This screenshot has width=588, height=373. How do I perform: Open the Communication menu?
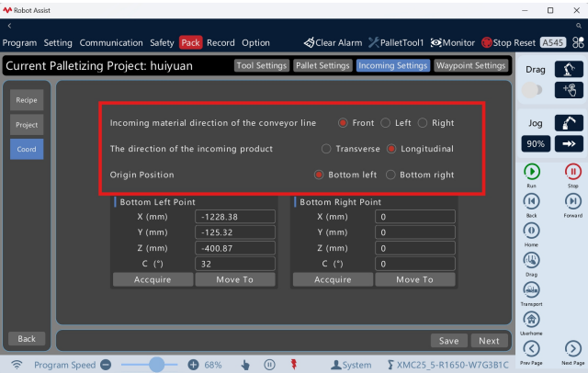pos(111,43)
